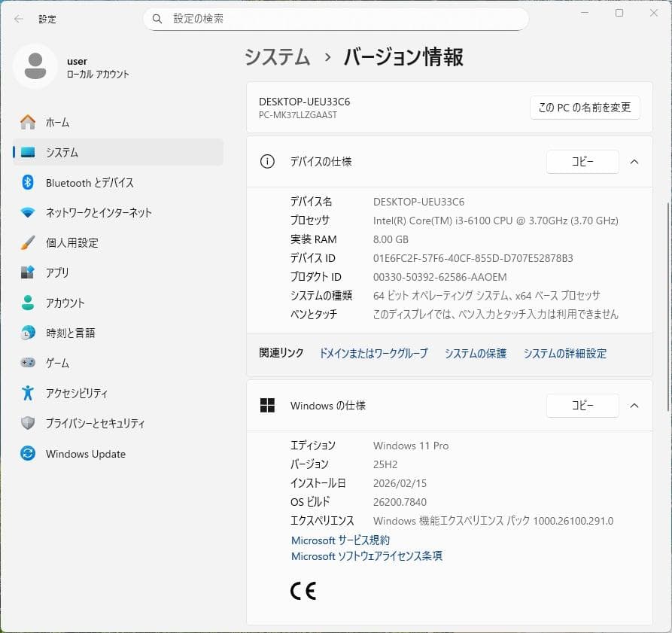This screenshot has width=672, height=633.
Task: Click the Windows logo beside Windows の仕様
Action: 267,406
